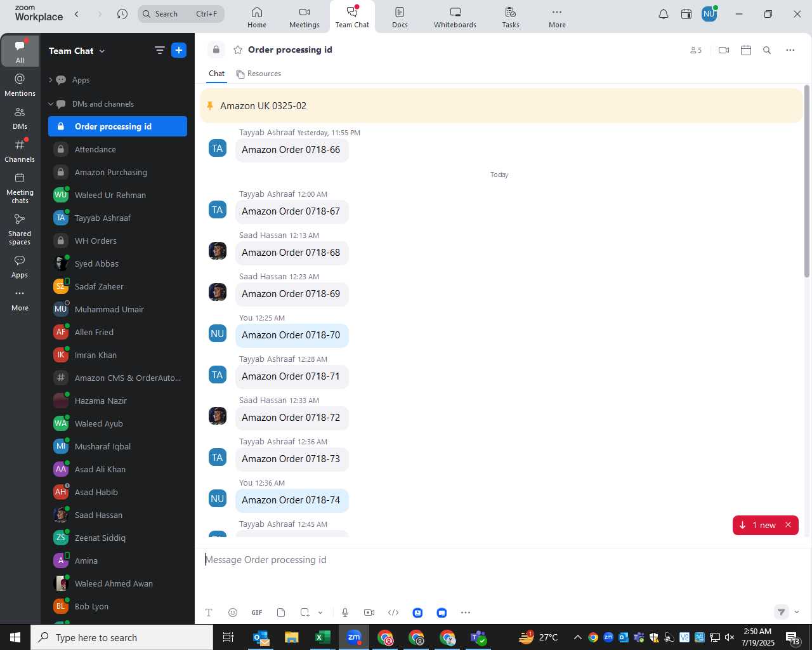Open the Meetings tab

click(304, 17)
